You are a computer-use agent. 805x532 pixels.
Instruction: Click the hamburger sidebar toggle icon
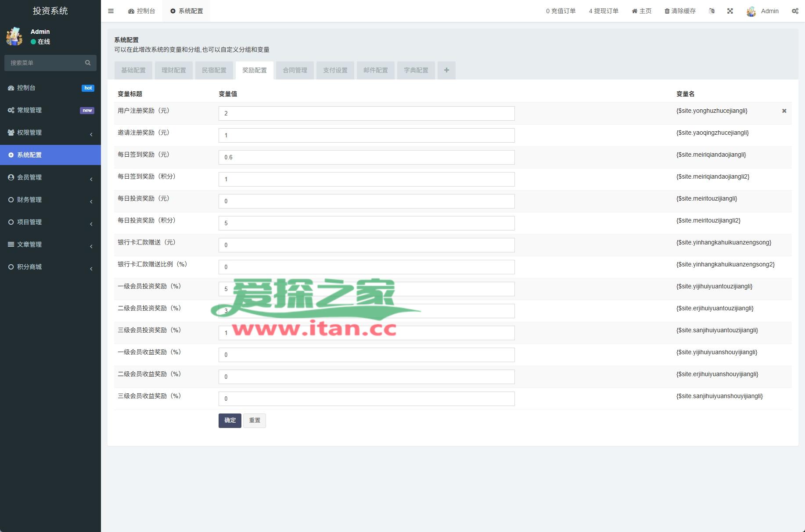pyautogui.click(x=111, y=11)
